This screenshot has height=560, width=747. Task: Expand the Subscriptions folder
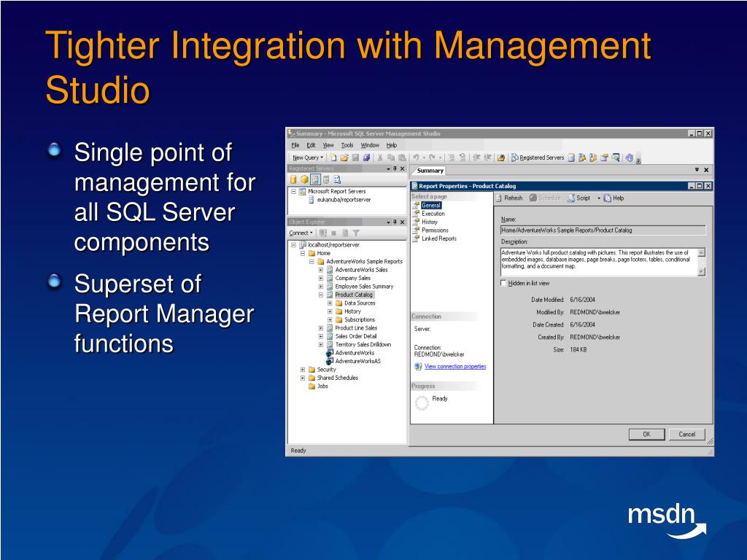[330, 320]
